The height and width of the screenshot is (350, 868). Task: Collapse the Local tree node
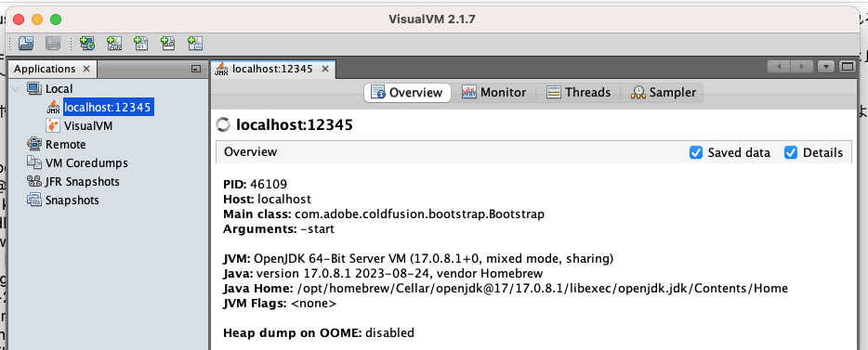[15, 88]
